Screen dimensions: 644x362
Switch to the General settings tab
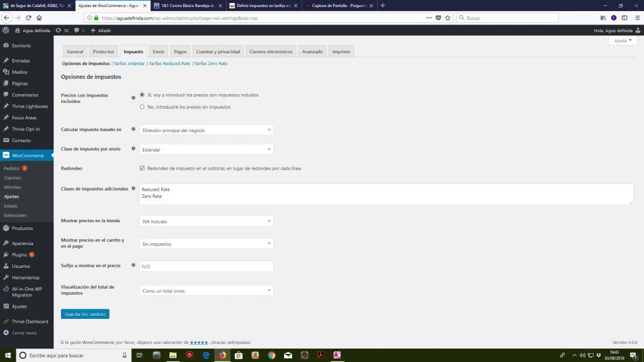[75, 51]
